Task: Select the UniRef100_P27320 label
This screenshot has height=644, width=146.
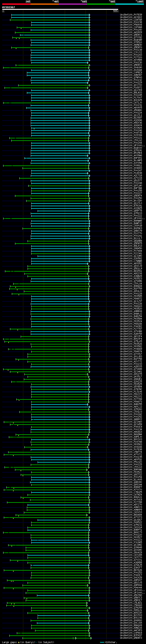Action: [131, 57]
